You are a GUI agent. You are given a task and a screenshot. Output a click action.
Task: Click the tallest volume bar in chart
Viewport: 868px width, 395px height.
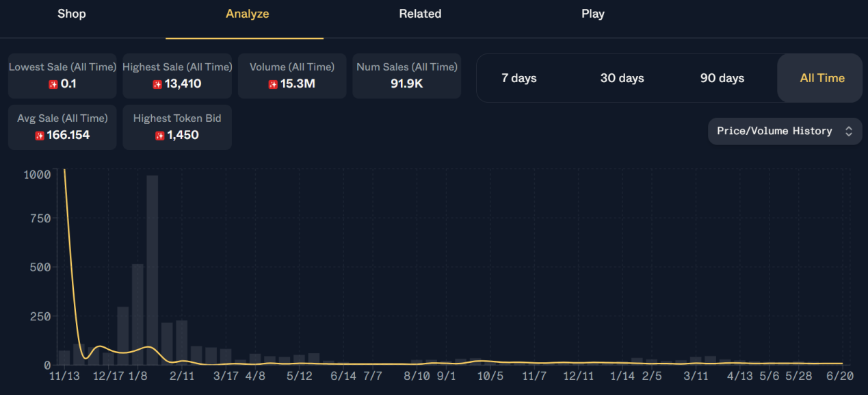click(153, 270)
